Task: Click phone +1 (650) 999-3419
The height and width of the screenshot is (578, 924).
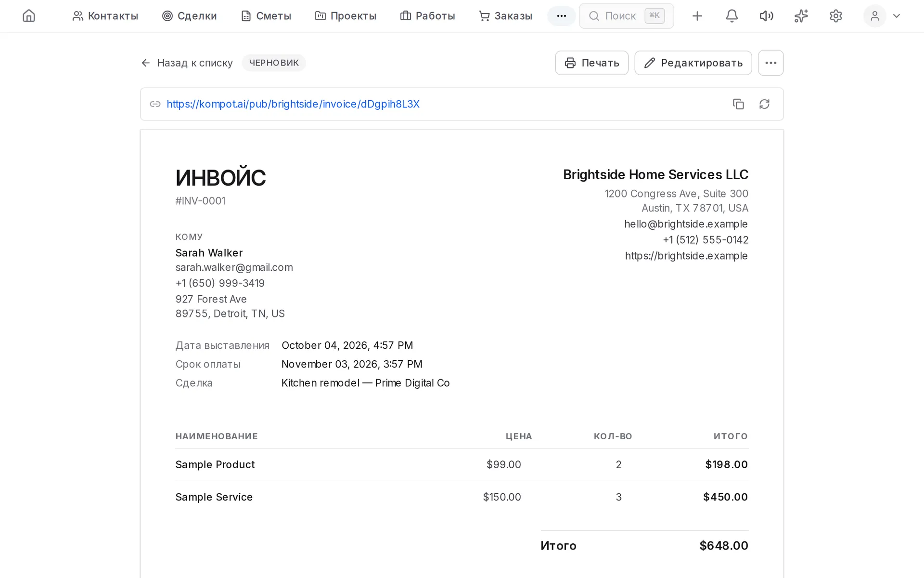Action: [x=220, y=283]
